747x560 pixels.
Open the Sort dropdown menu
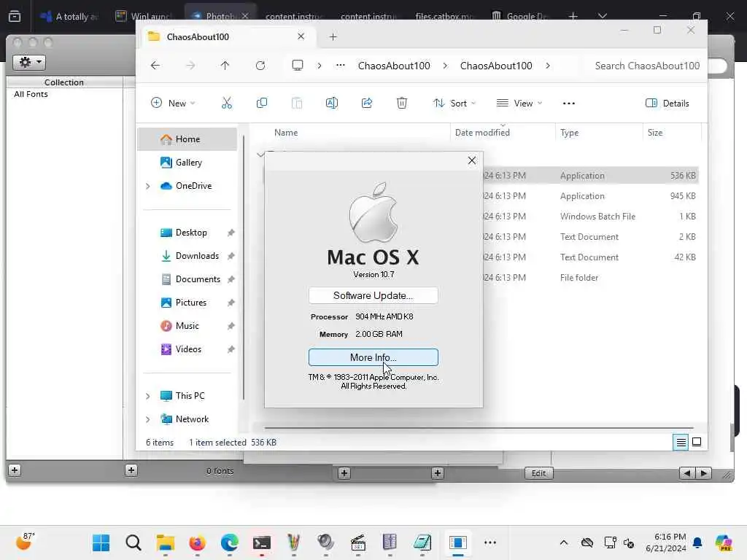[454, 104]
